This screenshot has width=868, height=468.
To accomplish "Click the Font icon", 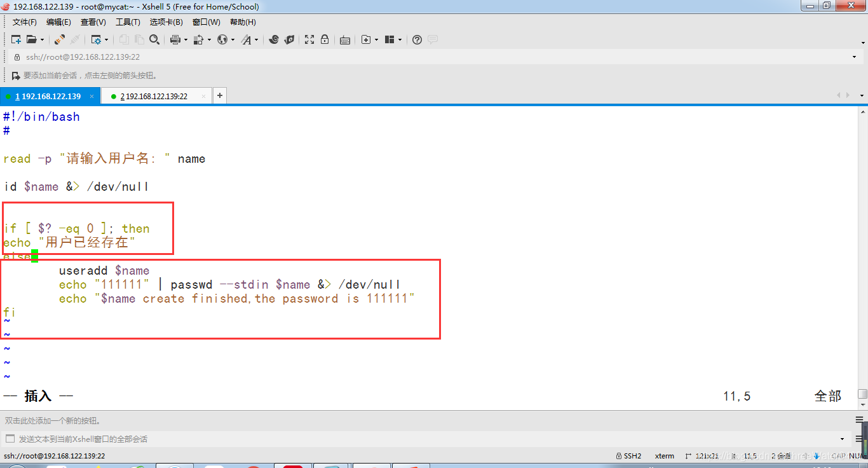I will [x=247, y=39].
